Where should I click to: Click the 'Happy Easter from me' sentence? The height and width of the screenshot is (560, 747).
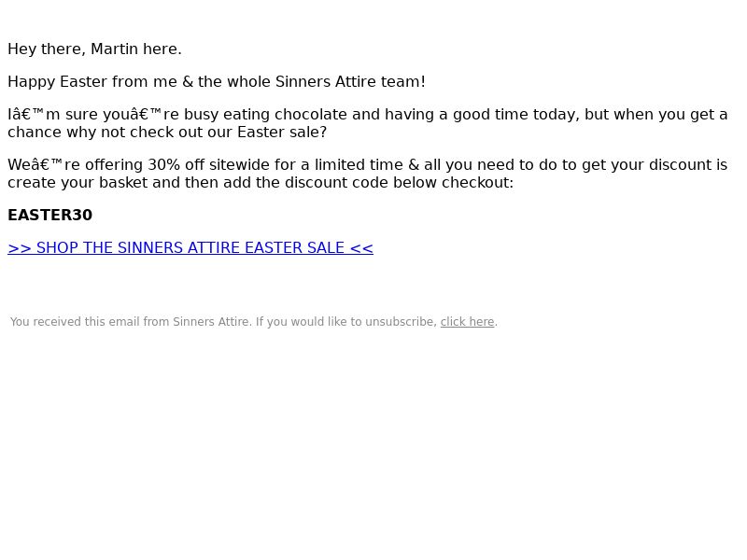[x=92, y=82]
